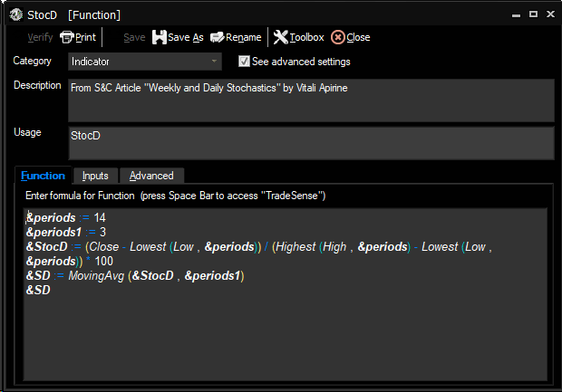
Task: Click into the Description text field
Action: click(x=310, y=100)
